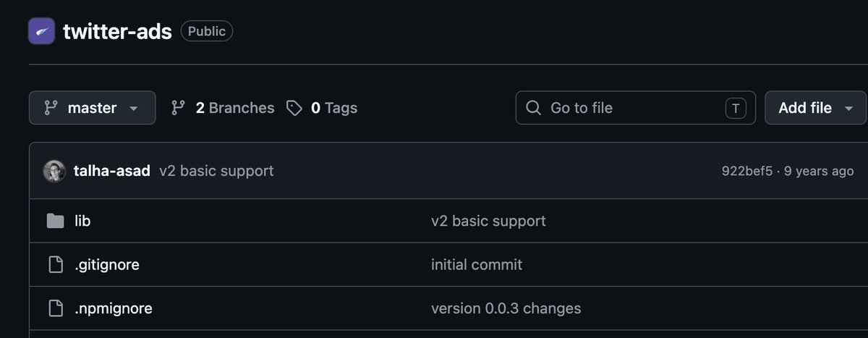The width and height of the screenshot is (868, 338).
Task: Click the magnifier icon in Go to file
Action: coord(534,108)
